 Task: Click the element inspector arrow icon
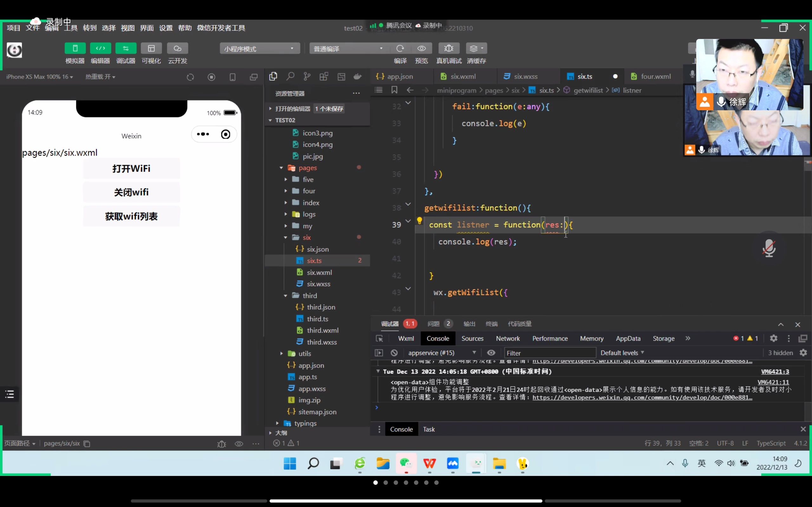[379, 339]
